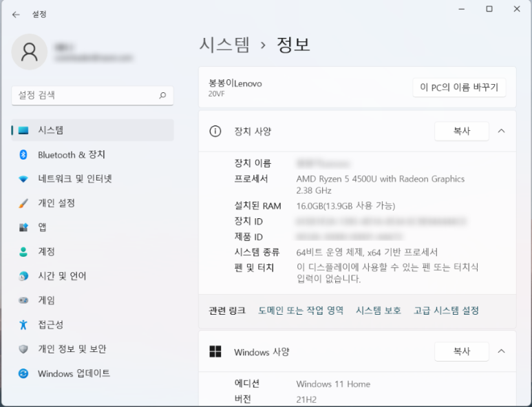This screenshot has height=407, width=532.
Task: Copy device specs with 복사 button
Action: 462,131
